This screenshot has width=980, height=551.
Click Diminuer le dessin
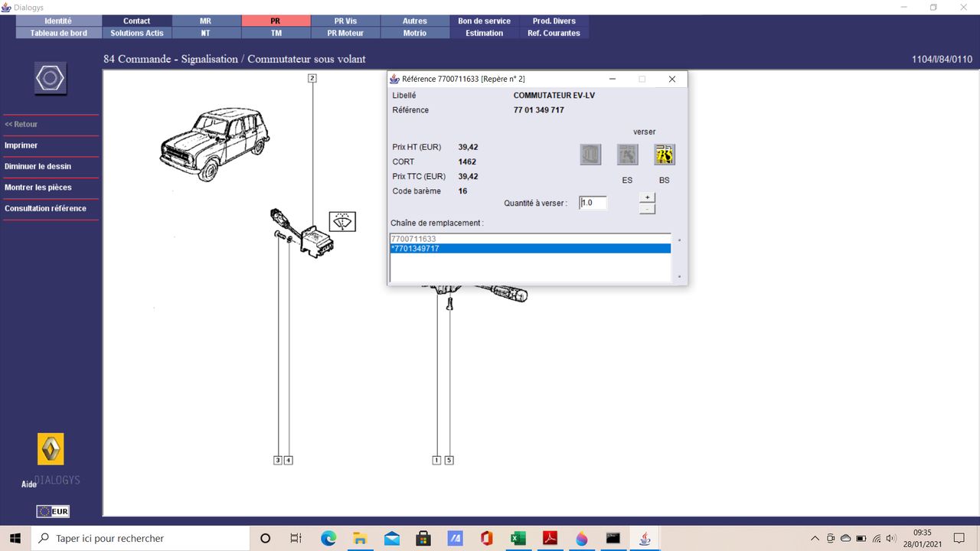(x=38, y=166)
